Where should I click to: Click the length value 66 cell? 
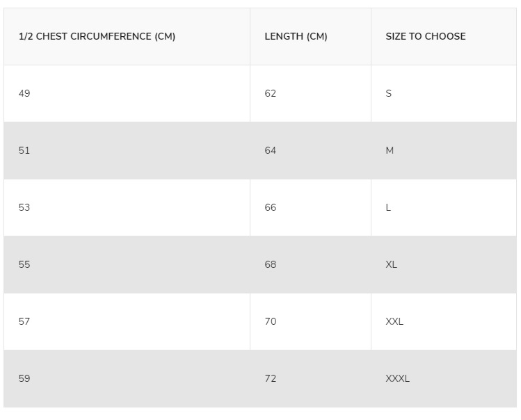[310, 208]
